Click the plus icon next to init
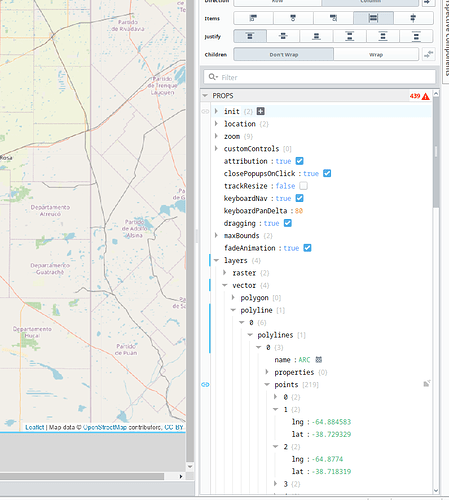 tap(261, 111)
